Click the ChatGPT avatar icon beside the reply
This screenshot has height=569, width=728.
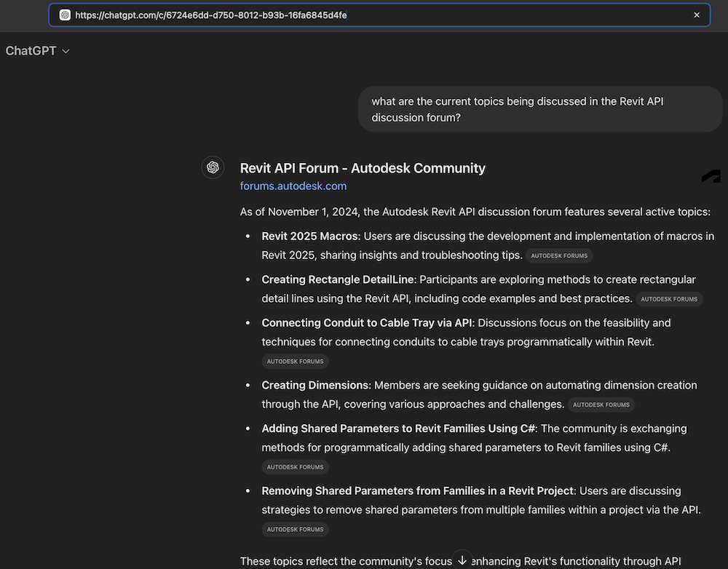[x=213, y=167]
